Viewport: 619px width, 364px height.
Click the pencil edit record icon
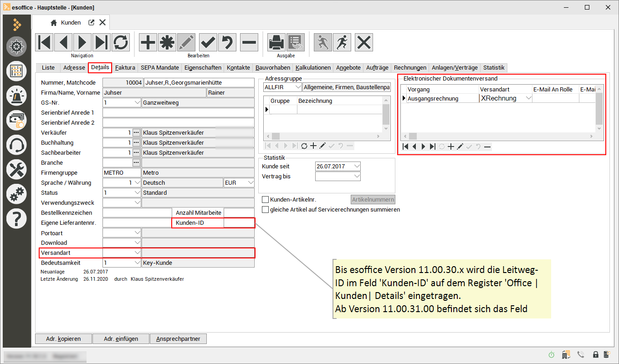pyautogui.click(x=186, y=42)
